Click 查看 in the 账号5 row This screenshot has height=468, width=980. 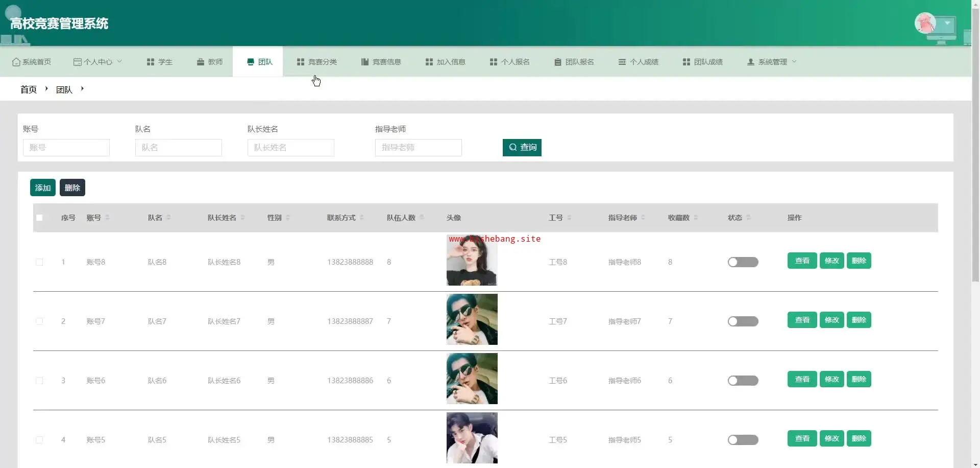click(802, 438)
